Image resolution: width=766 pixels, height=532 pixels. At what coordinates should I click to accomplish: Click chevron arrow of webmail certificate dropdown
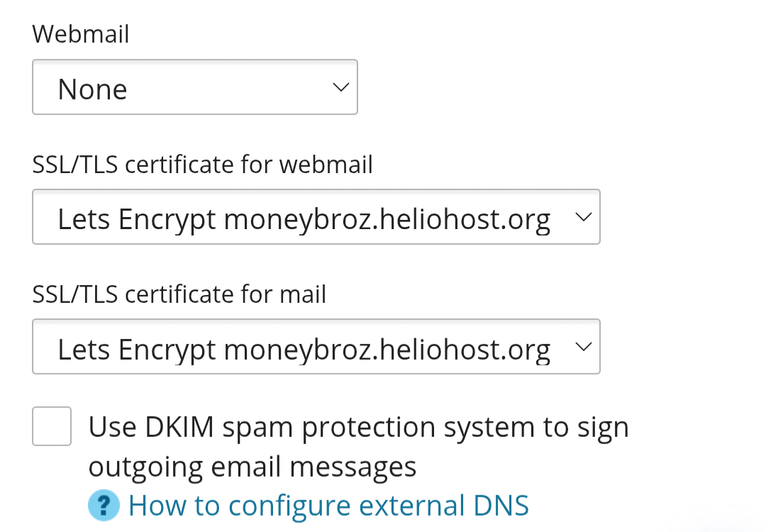point(583,217)
